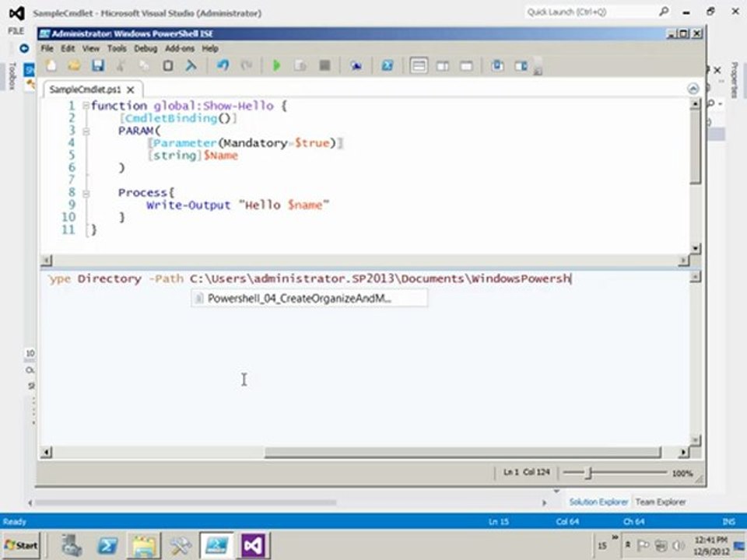Switch to Team Explorer tab
This screenshot has width=747, height=560.
pyautogui.click(x=661, y=502)
